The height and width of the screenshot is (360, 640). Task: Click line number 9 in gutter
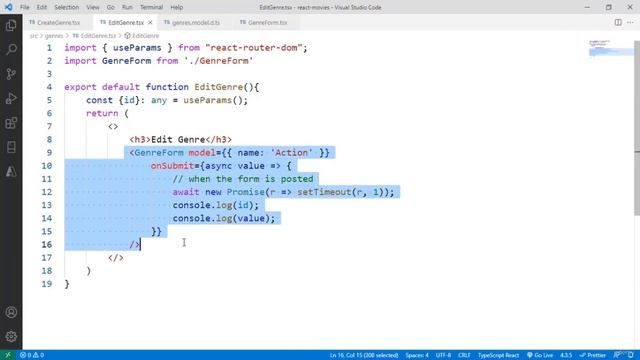tap(49, 153)
